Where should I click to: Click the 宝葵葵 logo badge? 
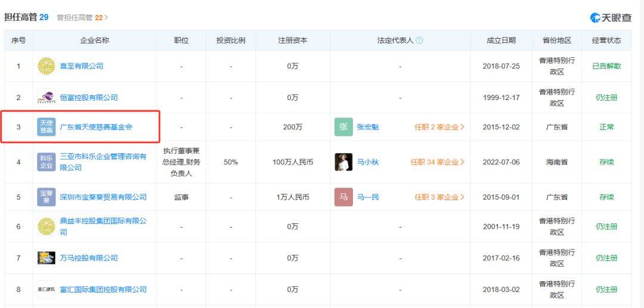[x=46, y=197]
